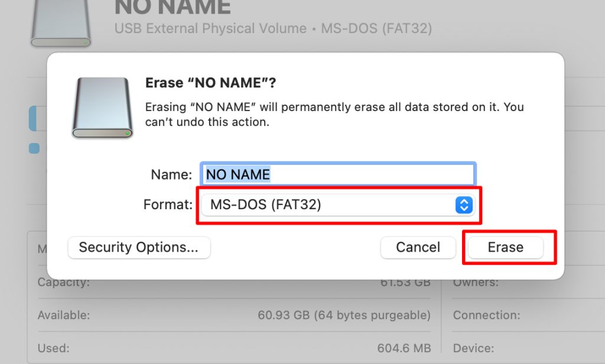Screen dimensions: 605x364
Task: Click the large NO NAME volume title
Action: (x=173, y=8)
